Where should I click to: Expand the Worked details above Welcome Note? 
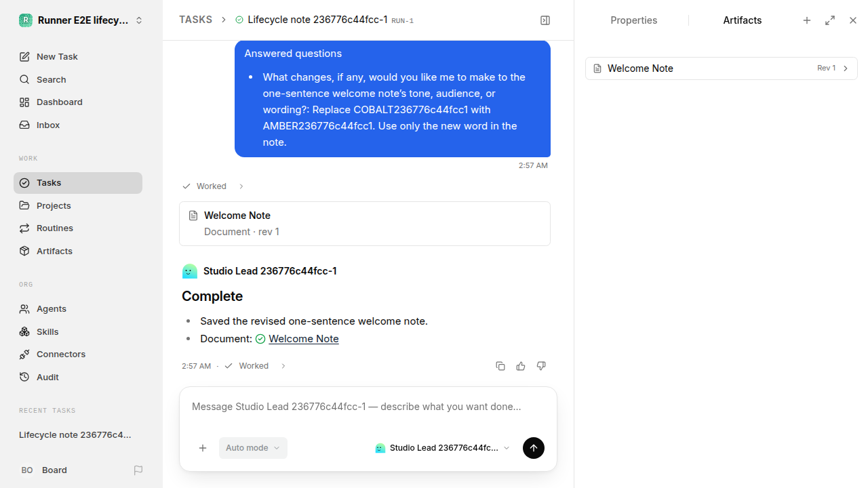tap(212, 186)
